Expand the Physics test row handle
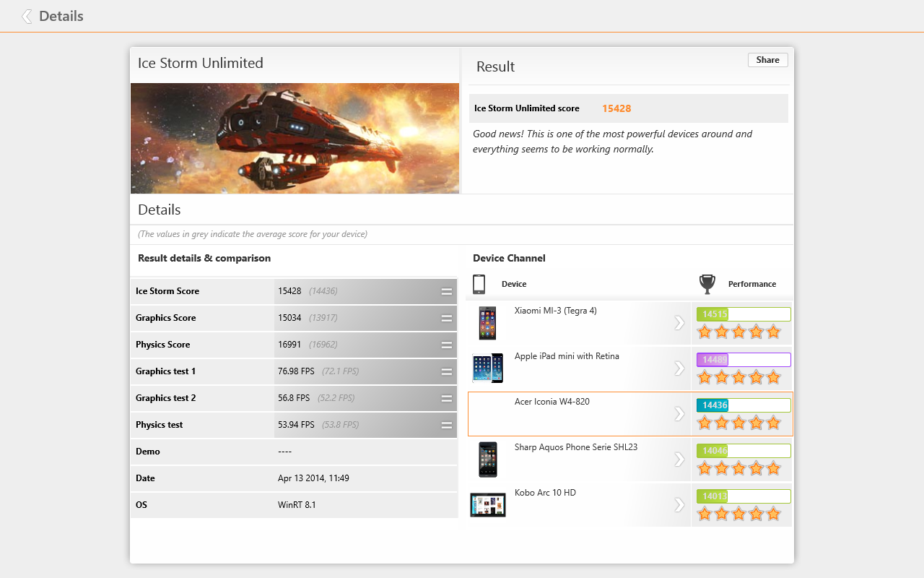 (x=447, y=425)
